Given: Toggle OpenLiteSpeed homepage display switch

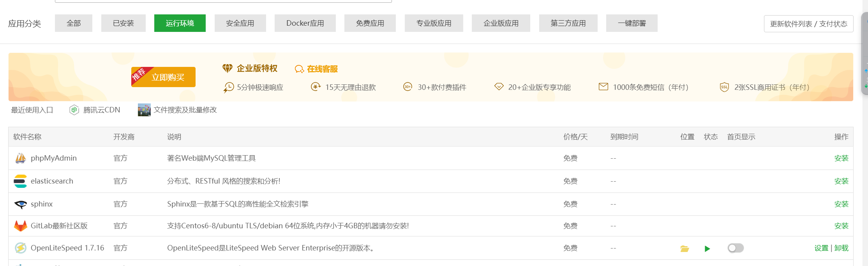Looking at the screenshot, I should 736,248.
